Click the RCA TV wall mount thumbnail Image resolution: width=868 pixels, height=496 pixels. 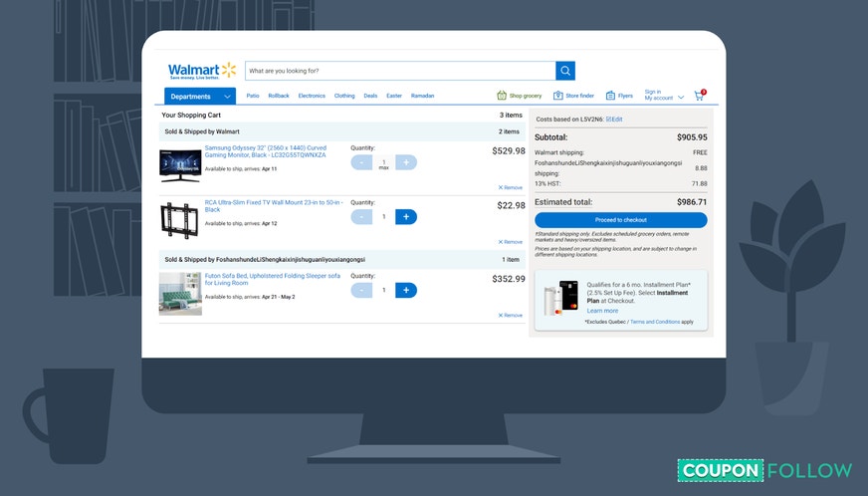point(179,220)
